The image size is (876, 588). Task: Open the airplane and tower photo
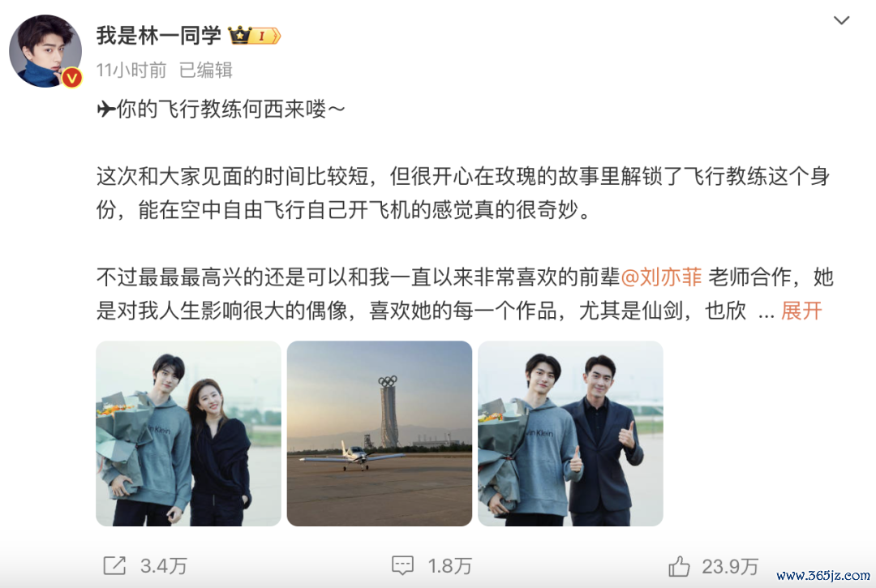(x=380, y=433)
